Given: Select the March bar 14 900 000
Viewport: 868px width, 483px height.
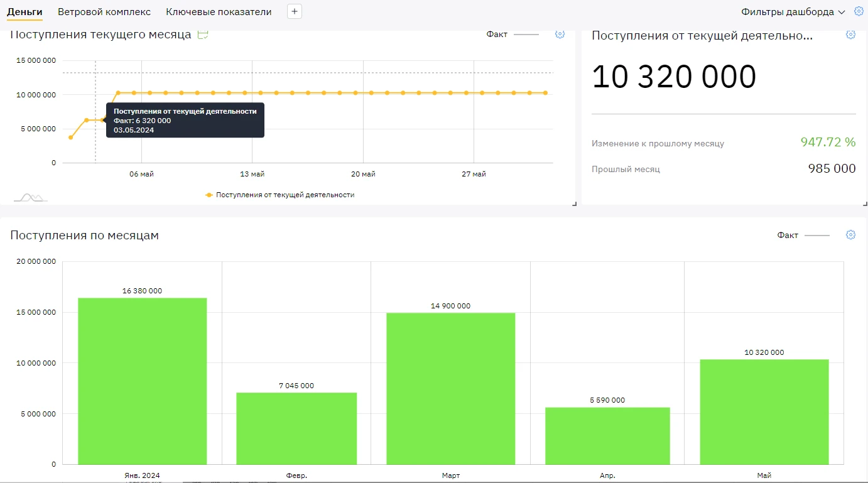Looking at the screenshot, I should tap(451, 388).
